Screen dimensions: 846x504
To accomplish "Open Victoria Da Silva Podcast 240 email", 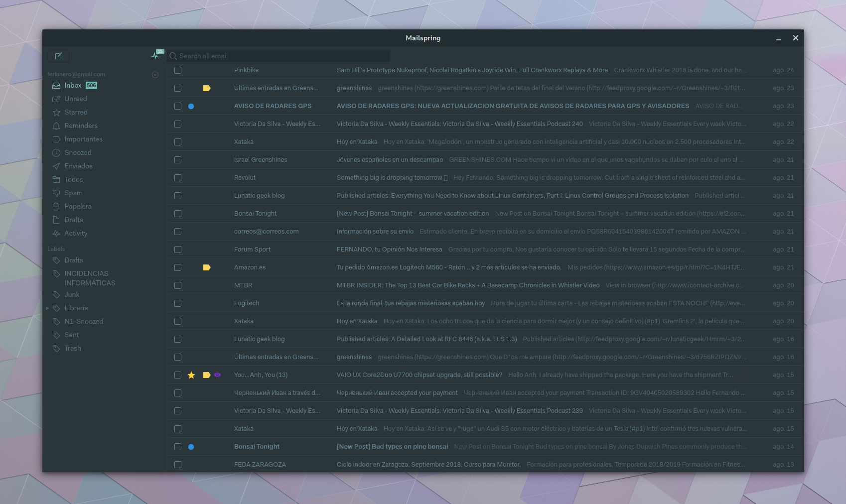I will (485, 124).
